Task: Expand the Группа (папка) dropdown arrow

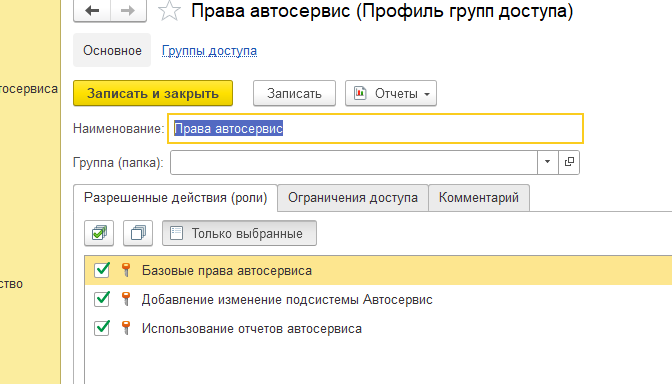Action: click(548, 162)
